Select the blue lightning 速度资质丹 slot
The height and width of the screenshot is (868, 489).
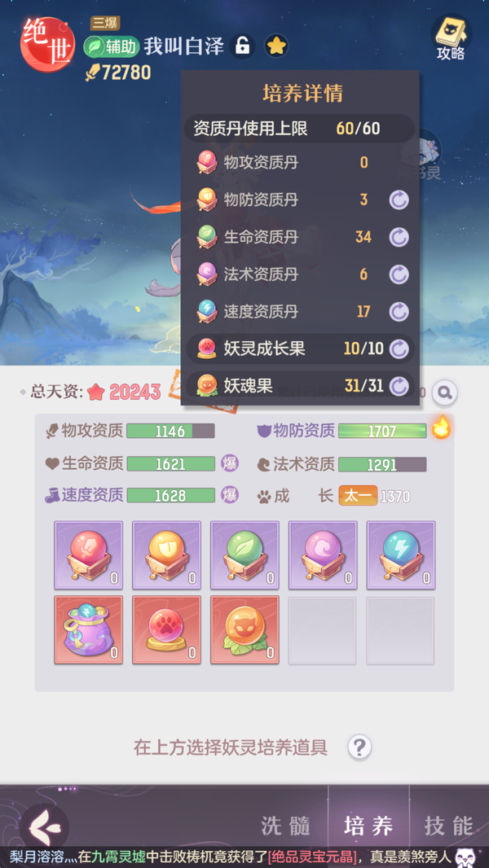pos(401,555)
